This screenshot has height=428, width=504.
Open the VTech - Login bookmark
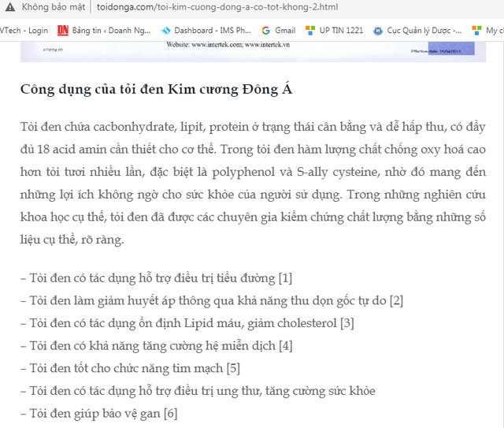point(24,31)
